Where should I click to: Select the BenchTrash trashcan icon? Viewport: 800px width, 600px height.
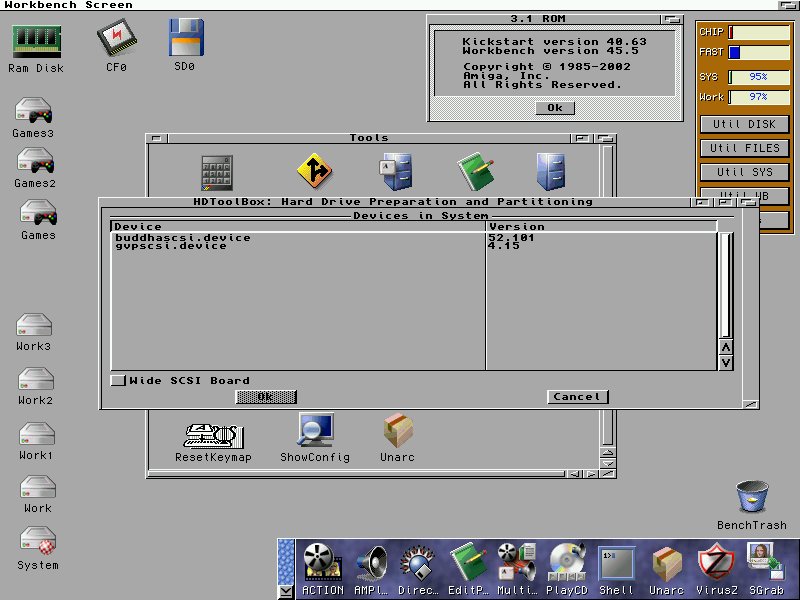click(752, 496)
